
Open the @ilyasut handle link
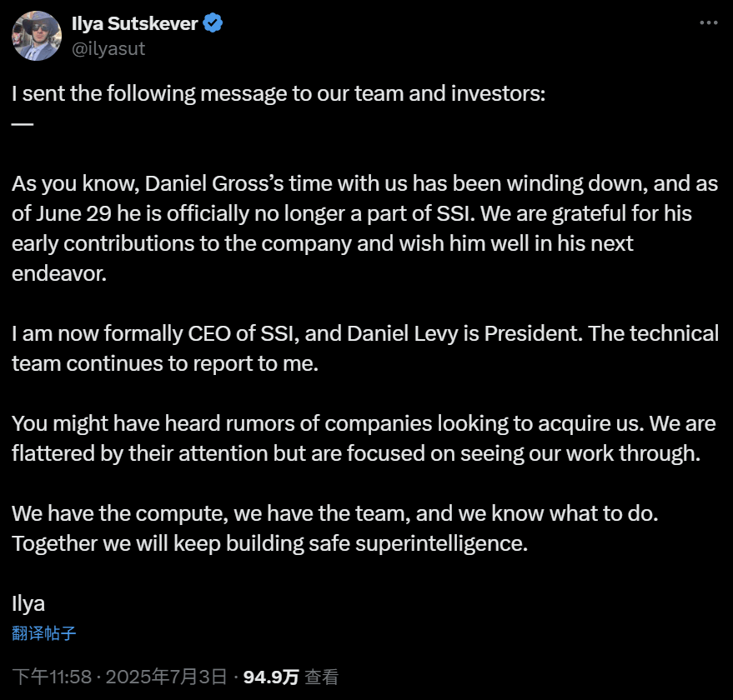click(x=108, y=48)
